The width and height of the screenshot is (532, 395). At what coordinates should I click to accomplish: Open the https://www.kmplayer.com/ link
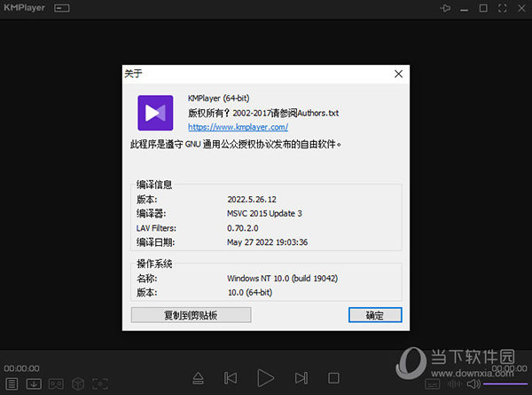239,127
